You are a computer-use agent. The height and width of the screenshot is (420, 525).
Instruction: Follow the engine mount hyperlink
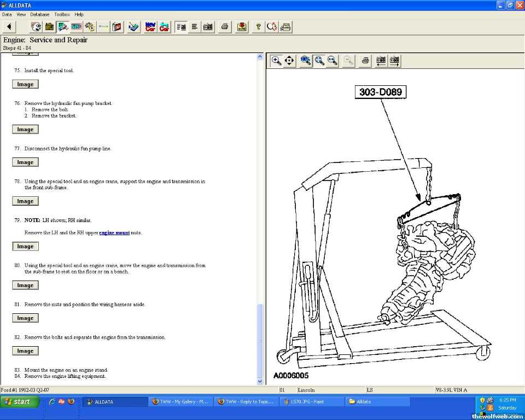114,233
